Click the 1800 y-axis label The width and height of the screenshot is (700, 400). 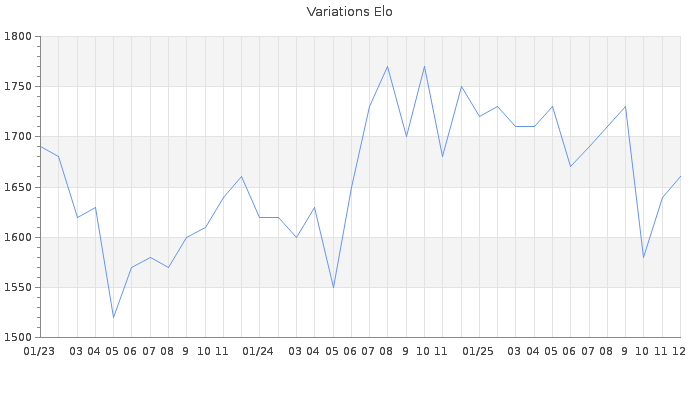coord(18,37)
